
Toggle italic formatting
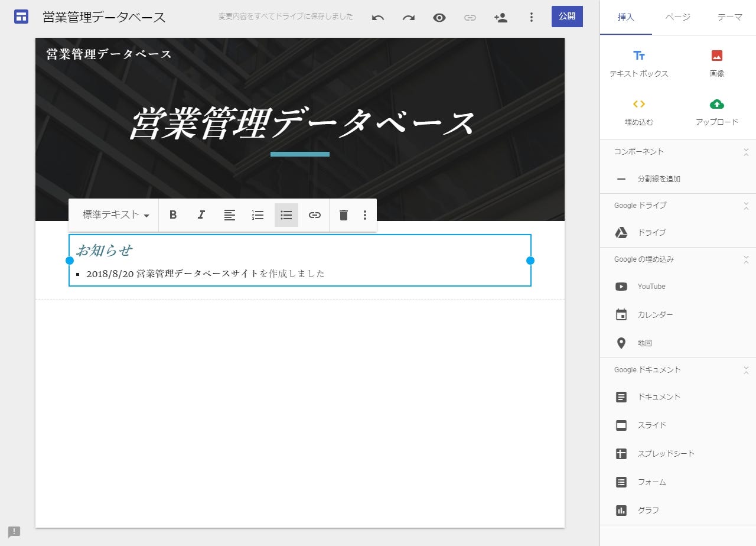[x=201, y=215]
